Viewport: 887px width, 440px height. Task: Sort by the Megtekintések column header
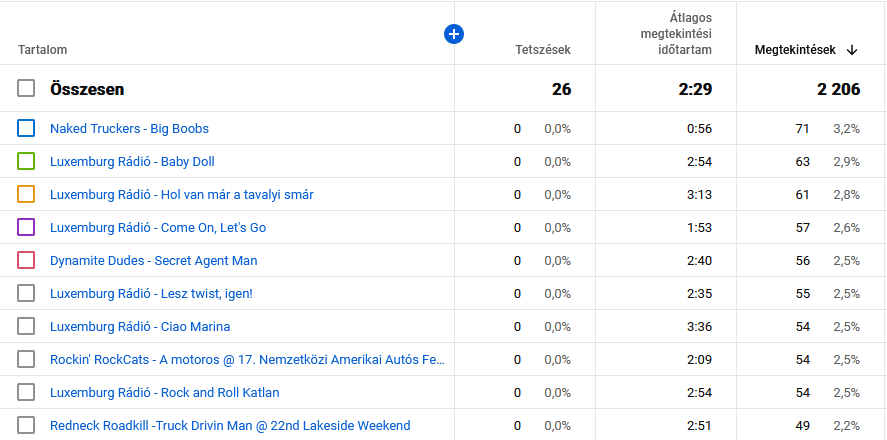[797, 49]
